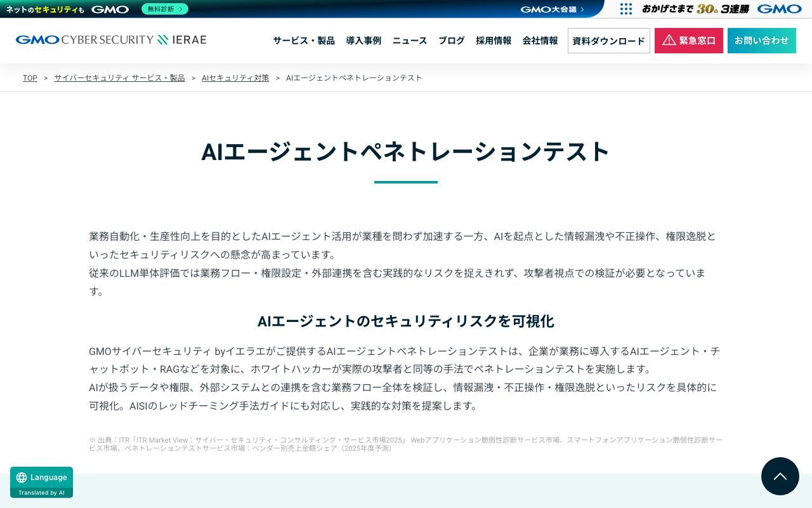
Task: Click subheading AIエージェントのセキュリティリスクを可視化
Action: click(406, 321)
